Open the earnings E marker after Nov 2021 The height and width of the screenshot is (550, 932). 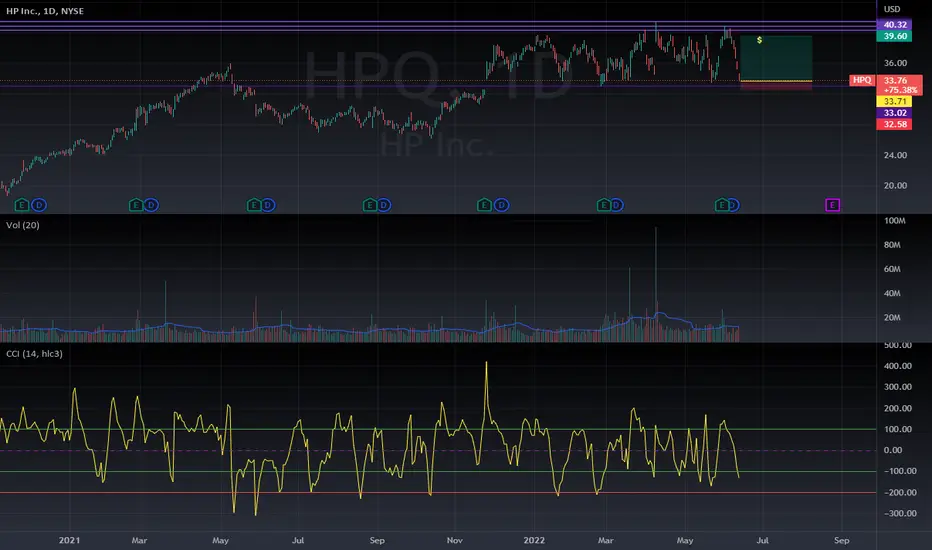click(x=484, y=205)
